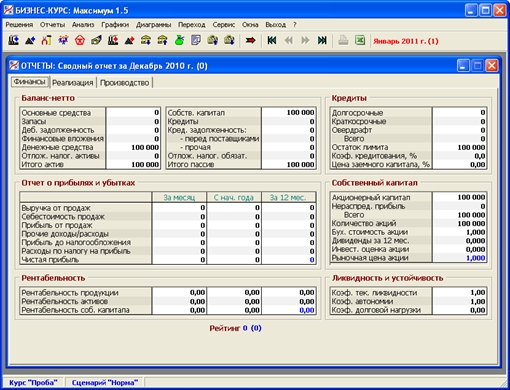Image resolution: width=510 pixels, height=390 pixels.
Task: Click the Акционерный капитал row label
Action: [x=371, y=197]
